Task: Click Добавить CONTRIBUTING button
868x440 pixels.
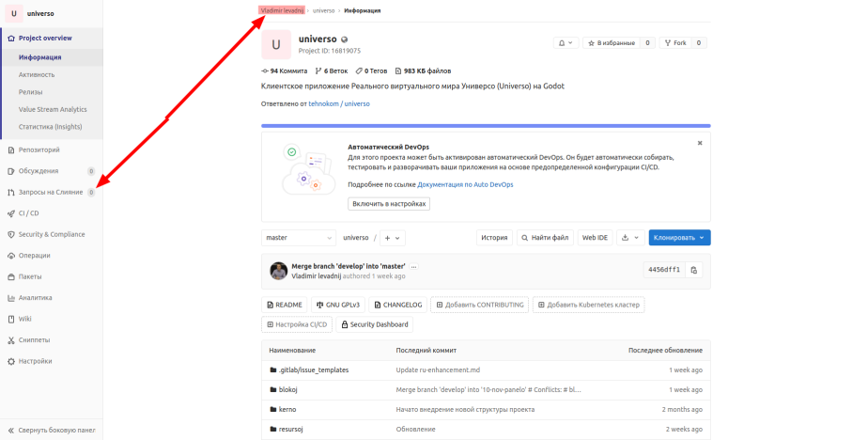Action: [x=479, y=305]
